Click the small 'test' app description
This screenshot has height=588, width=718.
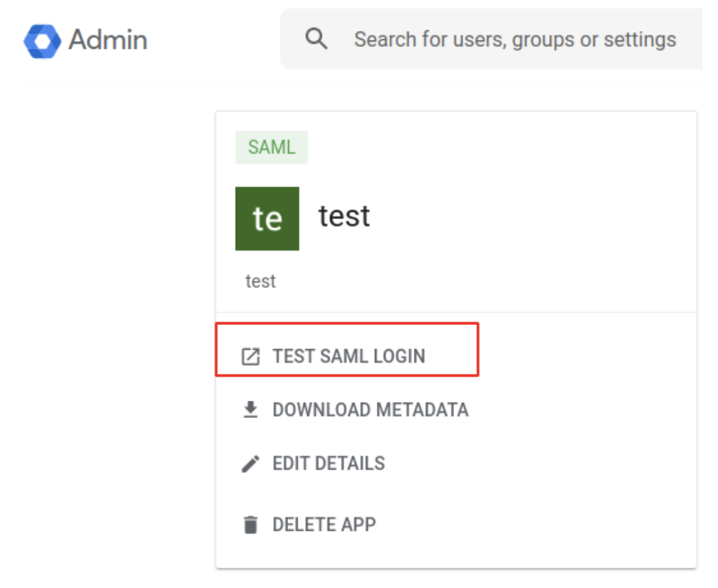pyautogui.click(x=260, y=281)
